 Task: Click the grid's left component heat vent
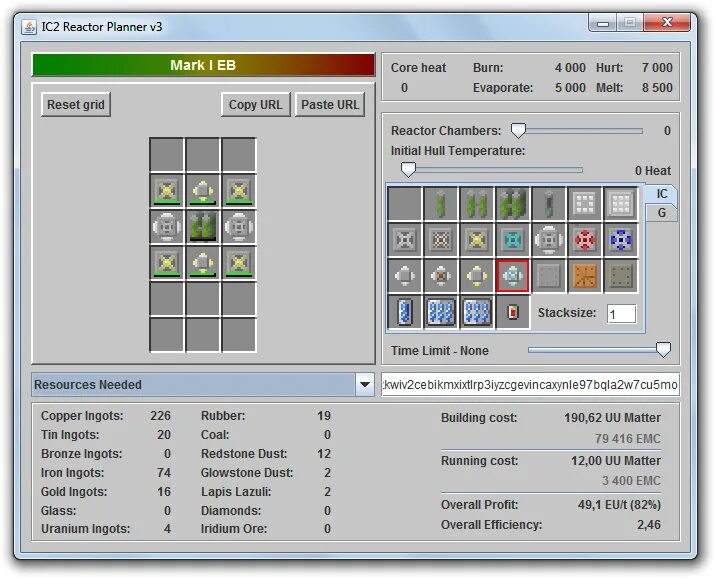(167, 226)
